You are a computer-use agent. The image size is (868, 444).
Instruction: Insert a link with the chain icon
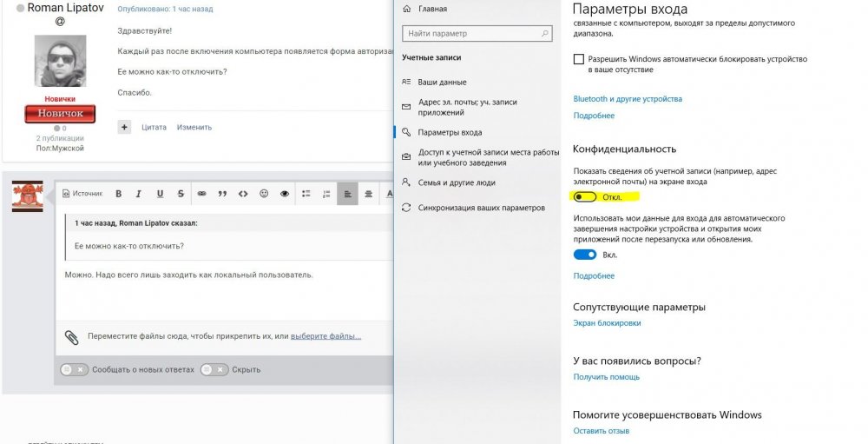[201, 194]
